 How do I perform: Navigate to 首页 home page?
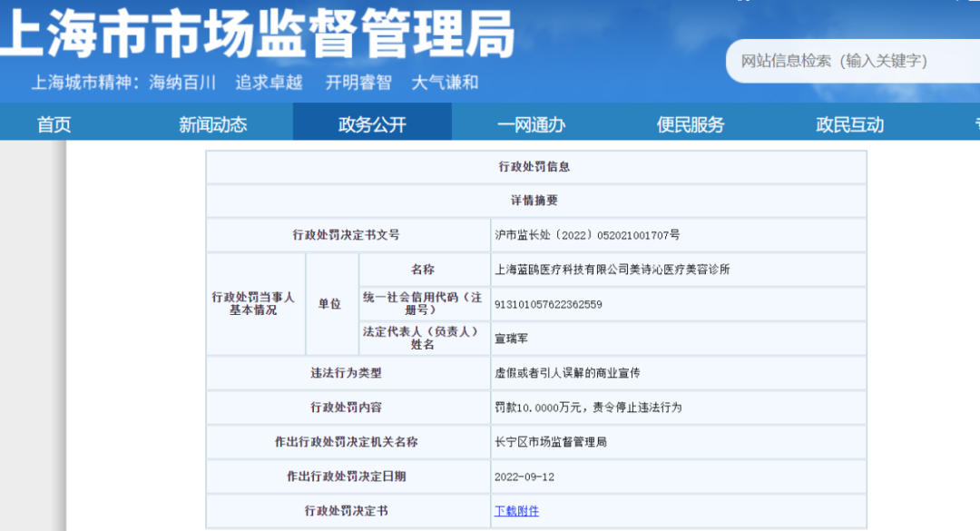tap(54, 123)
